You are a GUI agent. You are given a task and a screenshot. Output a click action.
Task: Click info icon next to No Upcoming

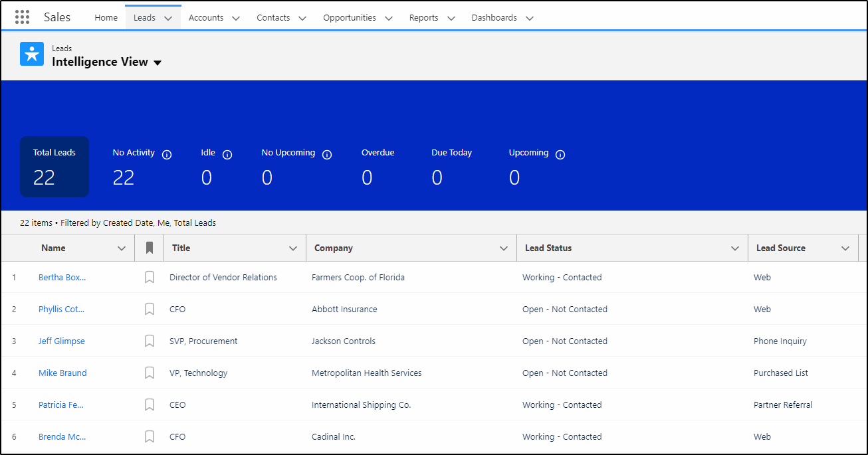click(x=327, y=155)
